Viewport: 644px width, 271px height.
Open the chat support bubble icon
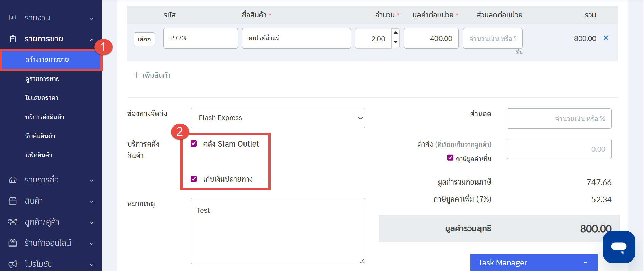(619, 247)
